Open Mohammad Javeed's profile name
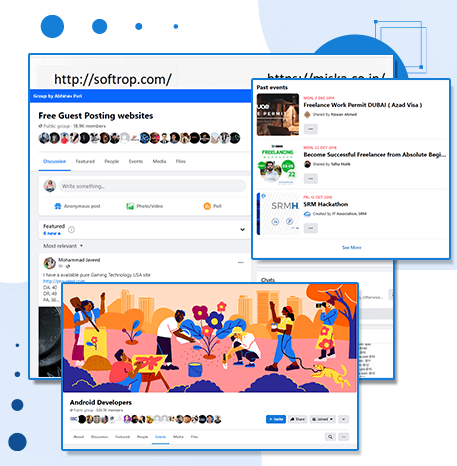Viewport: 457px width, 466px height. (79, 260)
